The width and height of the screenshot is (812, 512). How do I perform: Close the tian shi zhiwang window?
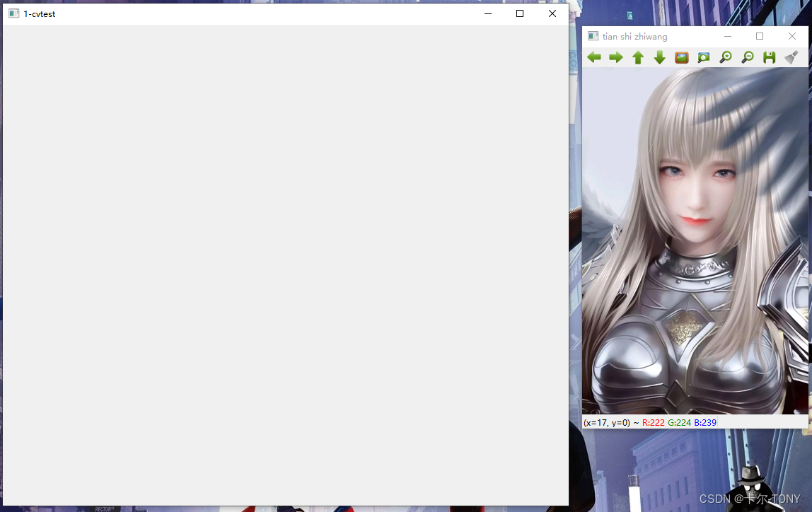(791, 36)
